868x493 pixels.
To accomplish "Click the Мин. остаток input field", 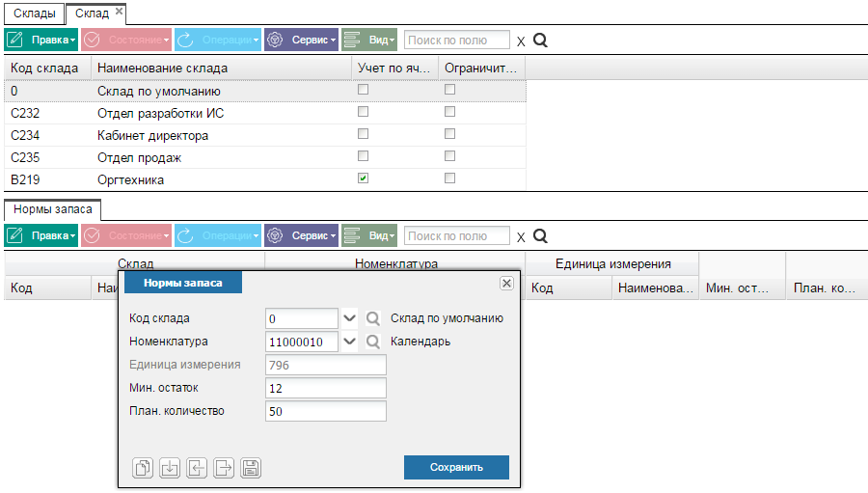I will (326, 388).
